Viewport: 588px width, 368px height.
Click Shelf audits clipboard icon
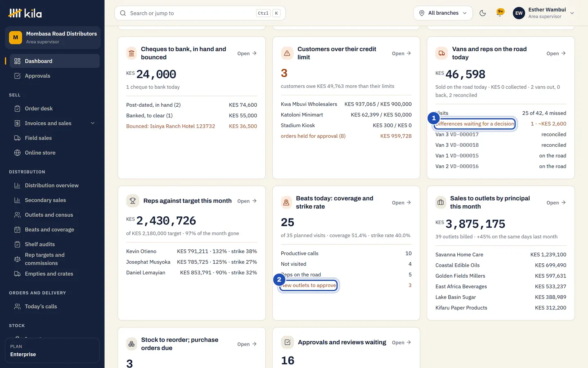pos(17,244)
